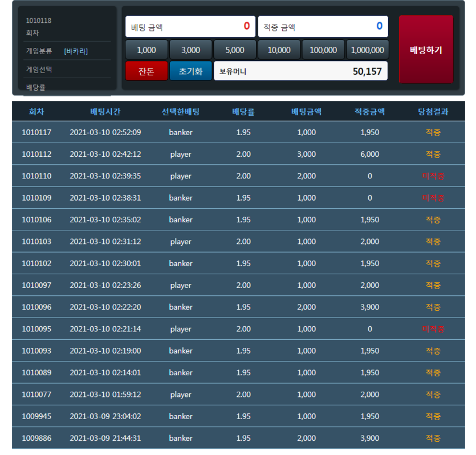Click the 적중 금액 field
The image size is (476, 455).
coord(323,27)
